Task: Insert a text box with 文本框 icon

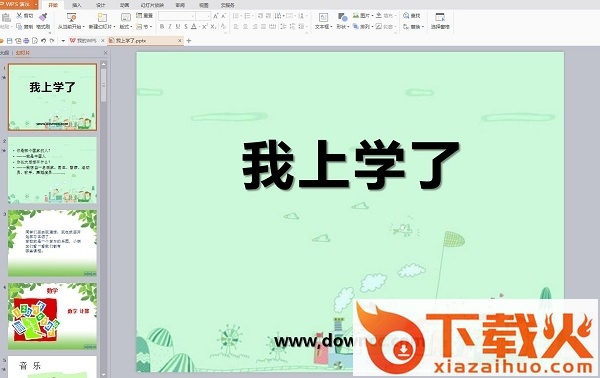Action: pos(323,17)
